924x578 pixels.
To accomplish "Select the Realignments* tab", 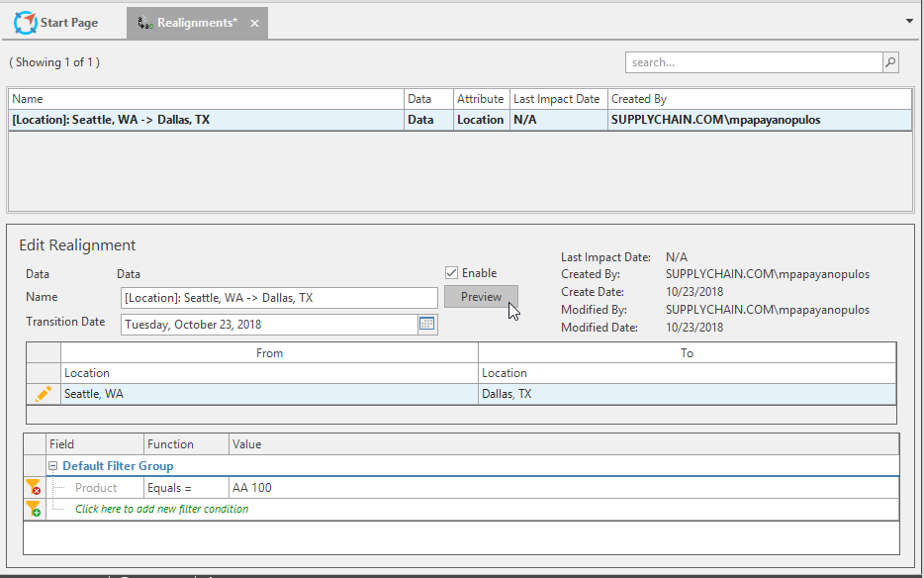I will [197, 23].
